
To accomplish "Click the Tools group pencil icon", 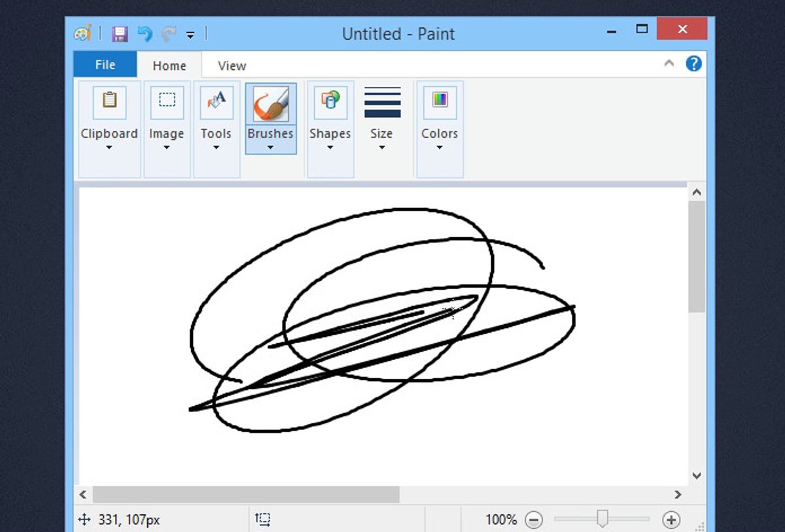I will (x=216, y=101).
